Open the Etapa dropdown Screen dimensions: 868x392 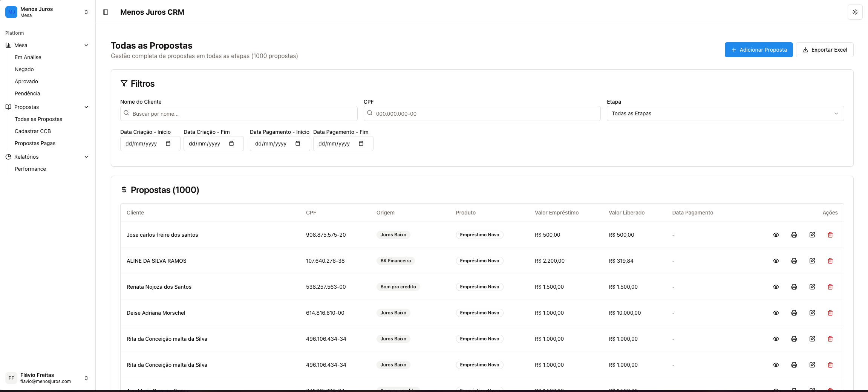[x=725, y=113]
